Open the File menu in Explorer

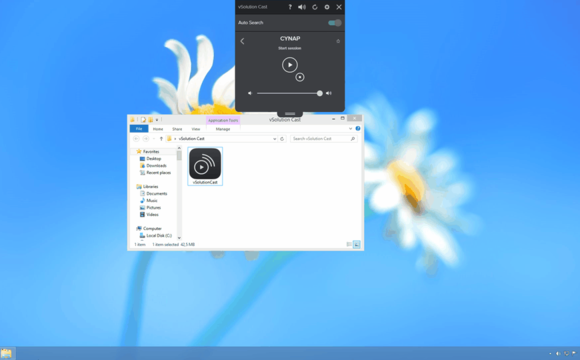[139, 129]
